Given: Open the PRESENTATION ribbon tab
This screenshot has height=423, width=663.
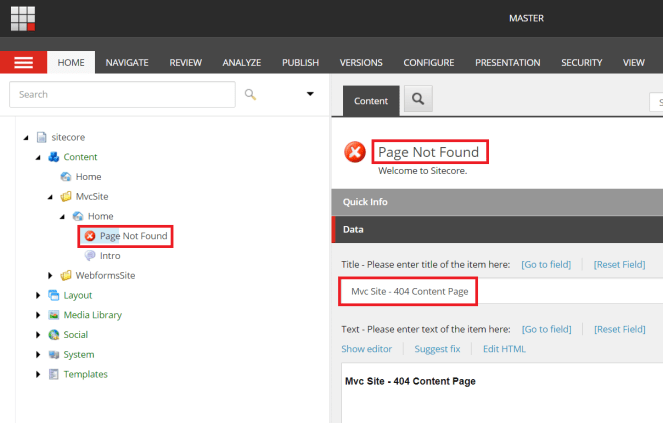Looking at the screenshot, I should (507, 62).
